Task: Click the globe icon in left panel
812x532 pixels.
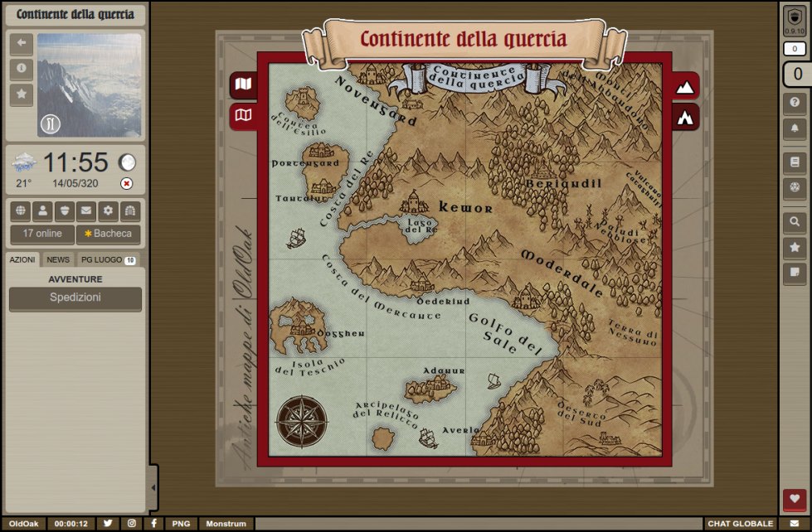Action: [22, 210]
